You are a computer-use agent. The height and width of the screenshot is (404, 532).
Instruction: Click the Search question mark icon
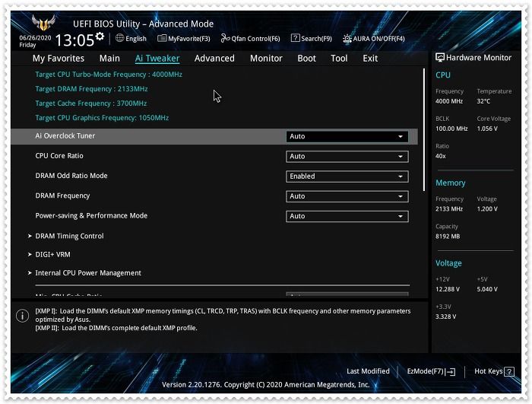click(x=295, y=38)
